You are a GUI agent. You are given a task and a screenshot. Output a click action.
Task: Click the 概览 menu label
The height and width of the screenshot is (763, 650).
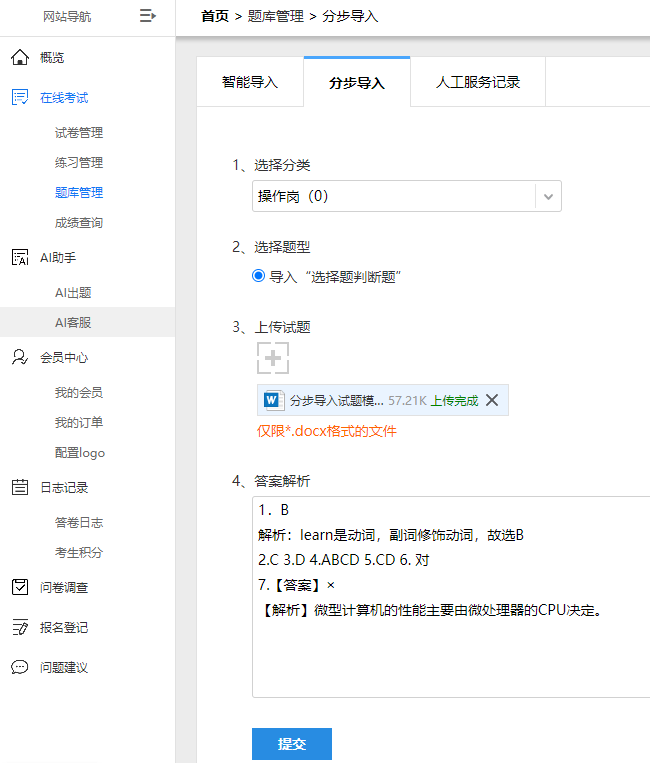coord(52,57)
